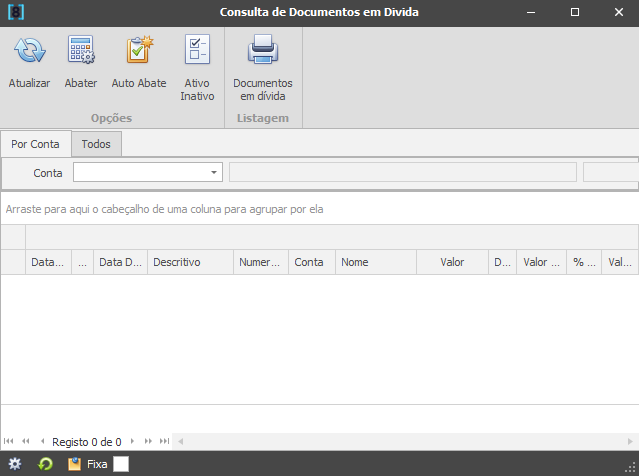Click the Abater calculator icon
Screen dimensions: 639x476
point(81,51)
